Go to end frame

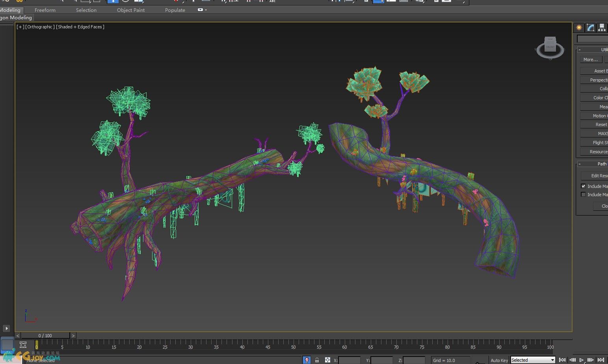point(601,360)
